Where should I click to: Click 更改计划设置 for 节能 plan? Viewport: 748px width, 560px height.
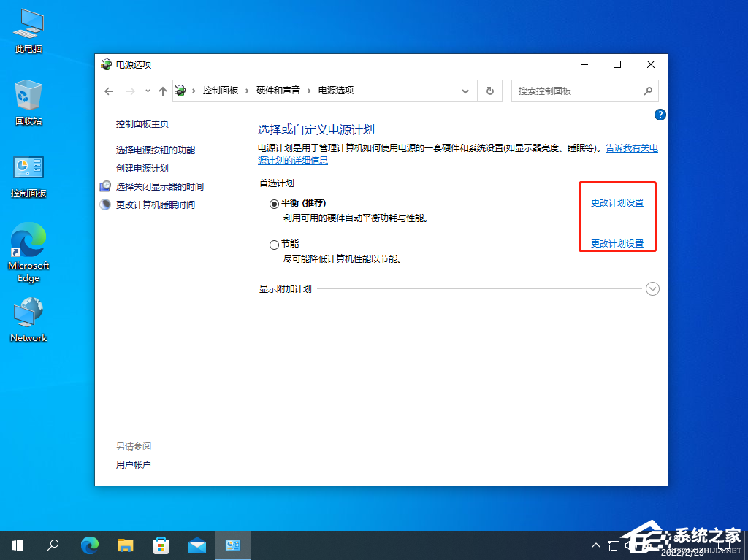click(617, 243)
